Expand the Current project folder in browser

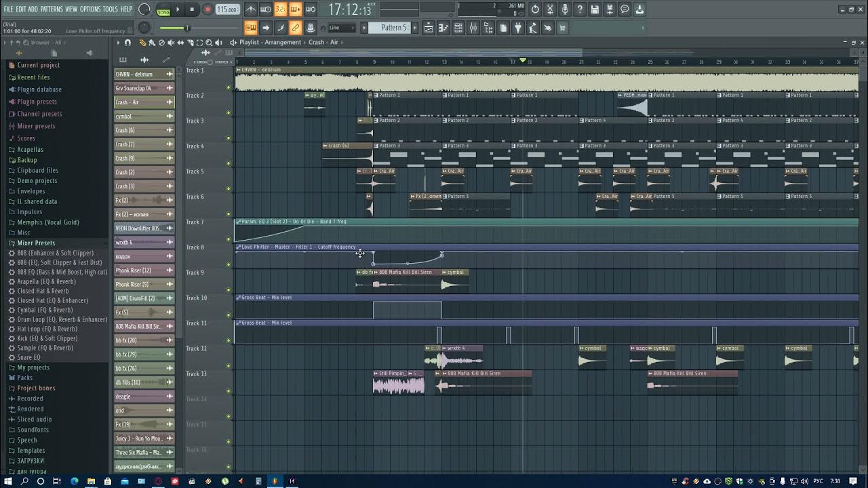coord(38,65)
